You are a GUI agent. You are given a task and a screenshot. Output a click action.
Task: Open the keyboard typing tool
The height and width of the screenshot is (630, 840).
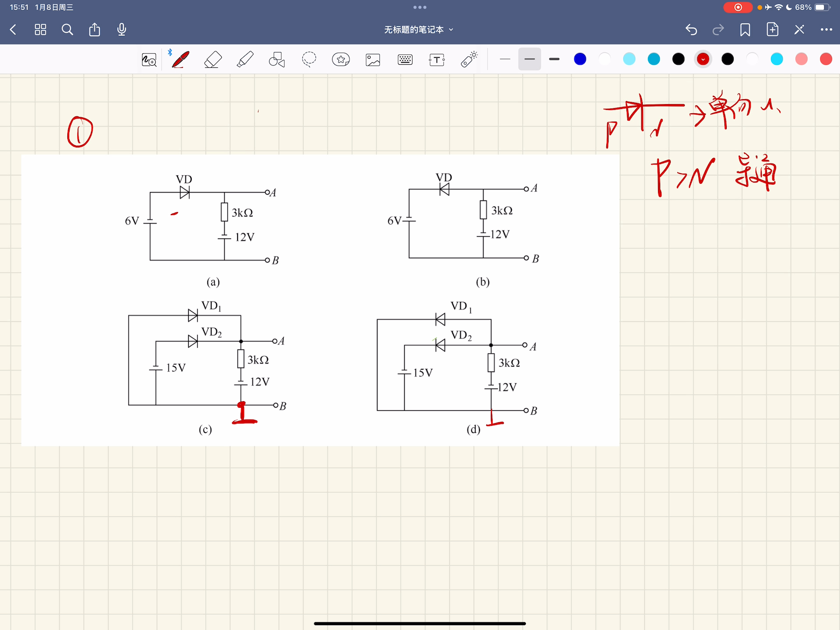pos(405,59)
